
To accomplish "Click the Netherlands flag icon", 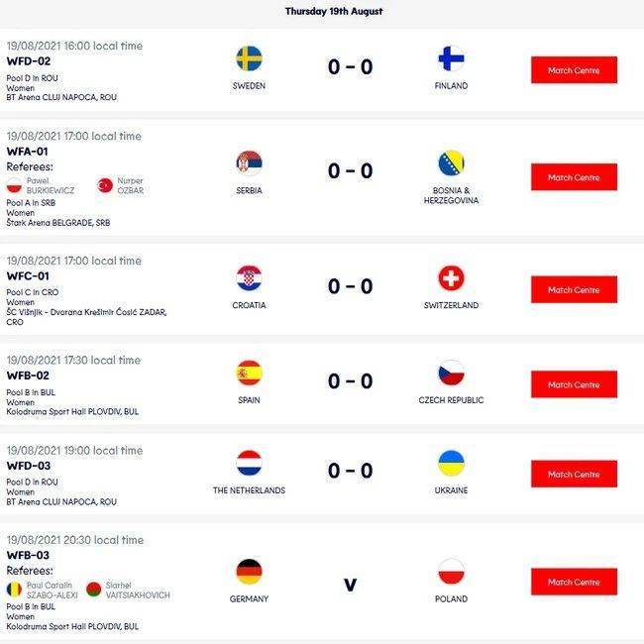I will tap(249, 463).
